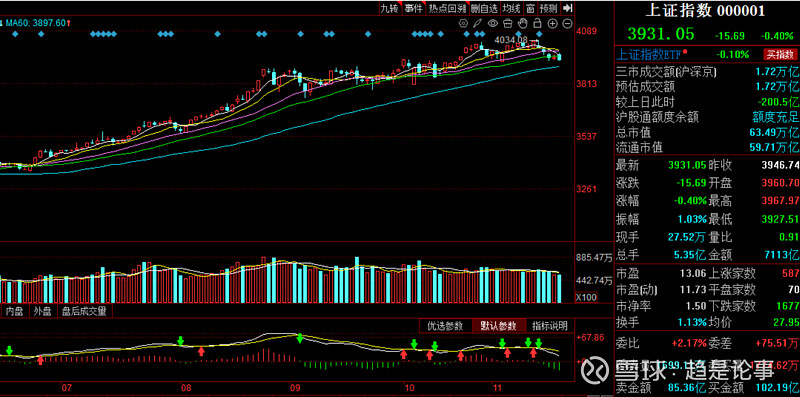Viewport: 800px width, 397px height.
Task: Click the green arrow above 09 on MACD
Action: tap(299, 337)
